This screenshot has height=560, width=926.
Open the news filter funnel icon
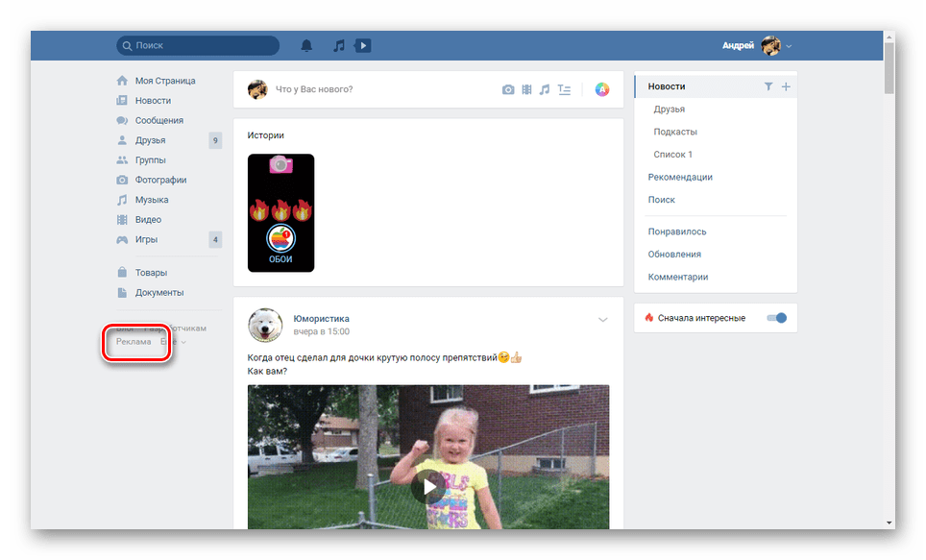point(768,86)
